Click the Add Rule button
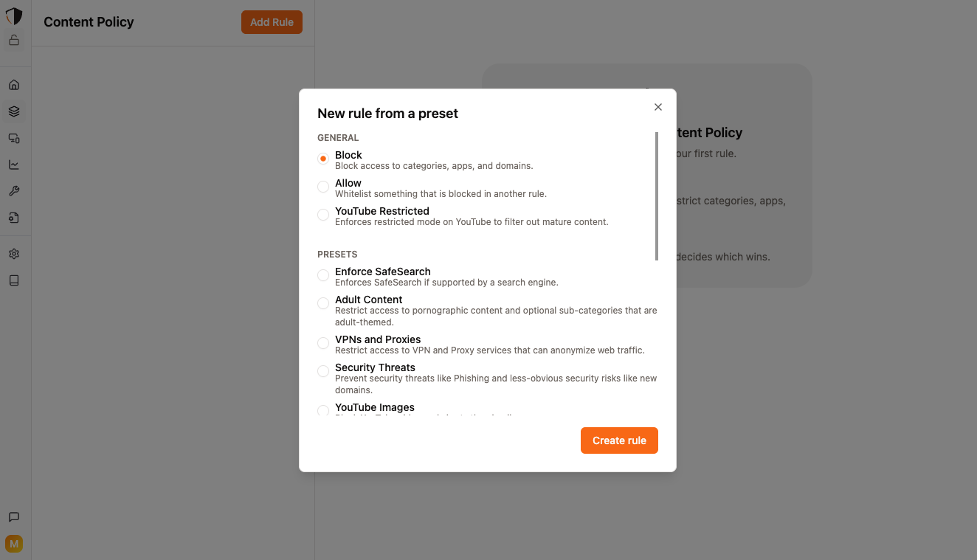 [x=272, y=22]
